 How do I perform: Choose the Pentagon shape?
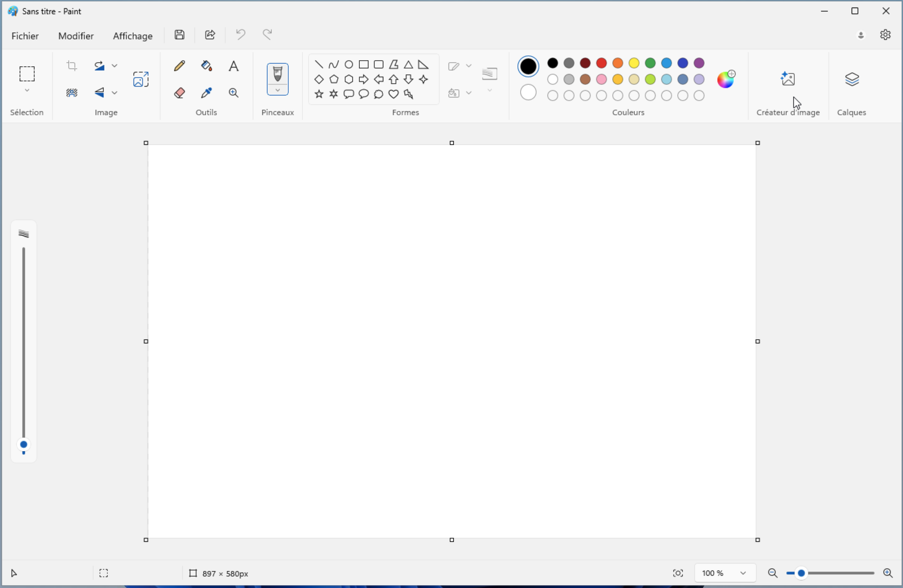334,79
